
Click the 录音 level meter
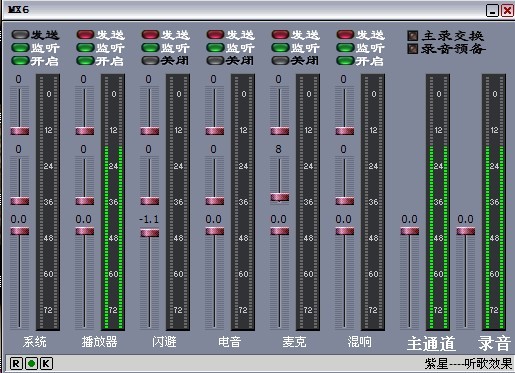(494, 202)
